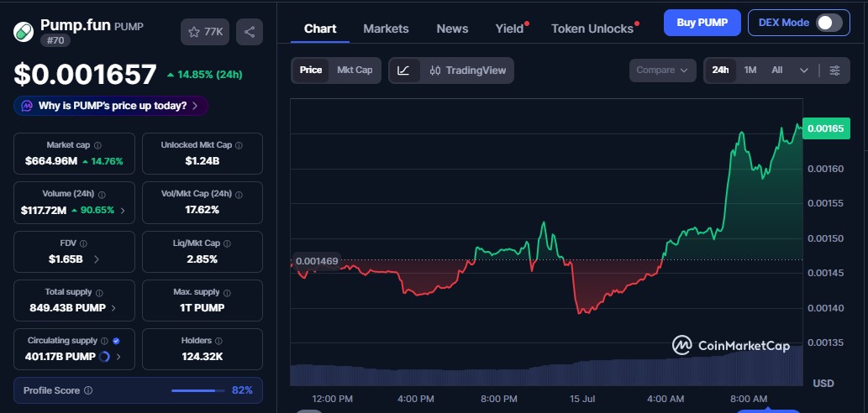Click the 0.001469 baseline price label
This screenshot has width=868, height=413.
pyautogui.click(x=316, y=261)
